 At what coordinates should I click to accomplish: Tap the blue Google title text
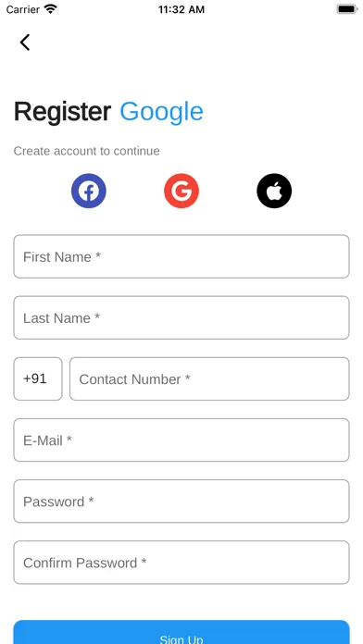click(161, 113)
